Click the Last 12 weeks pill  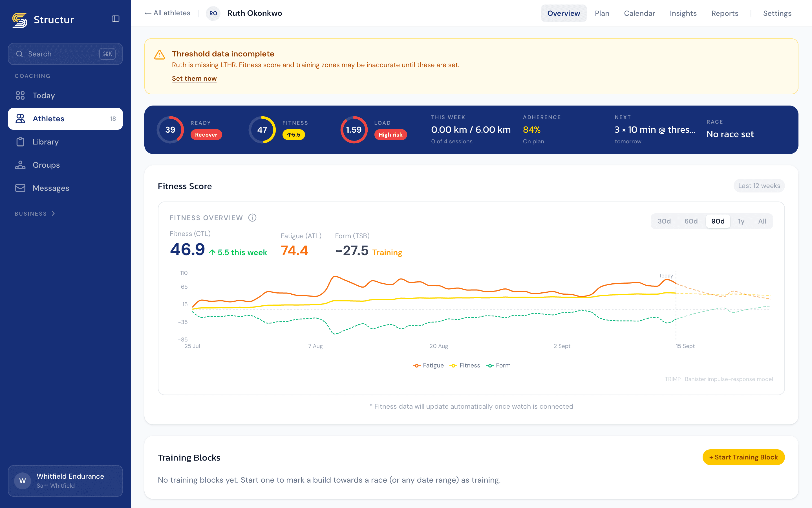759,186
